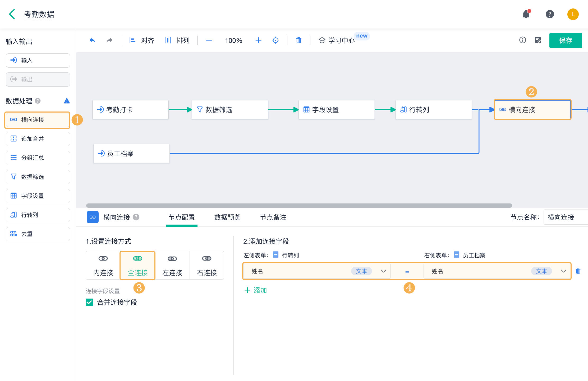Select 追加合并 in the sidebar
The height and width of the screenshot is (381, 588).
tap(38, 139)
